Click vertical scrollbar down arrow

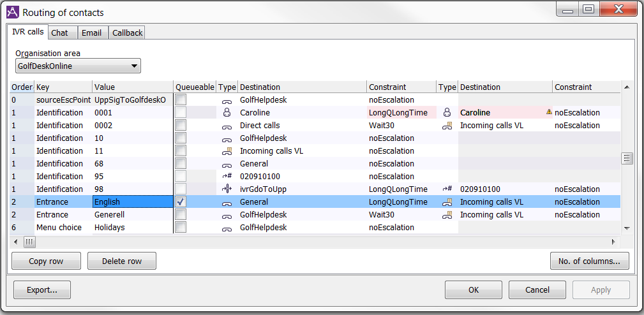click(x=627, y=228)
